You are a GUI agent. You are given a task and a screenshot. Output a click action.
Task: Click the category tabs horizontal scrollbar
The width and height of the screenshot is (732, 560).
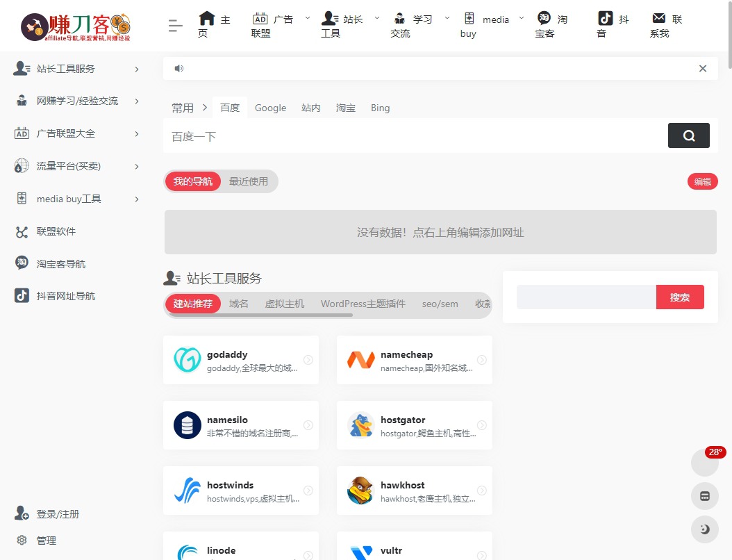click(260, 315)
